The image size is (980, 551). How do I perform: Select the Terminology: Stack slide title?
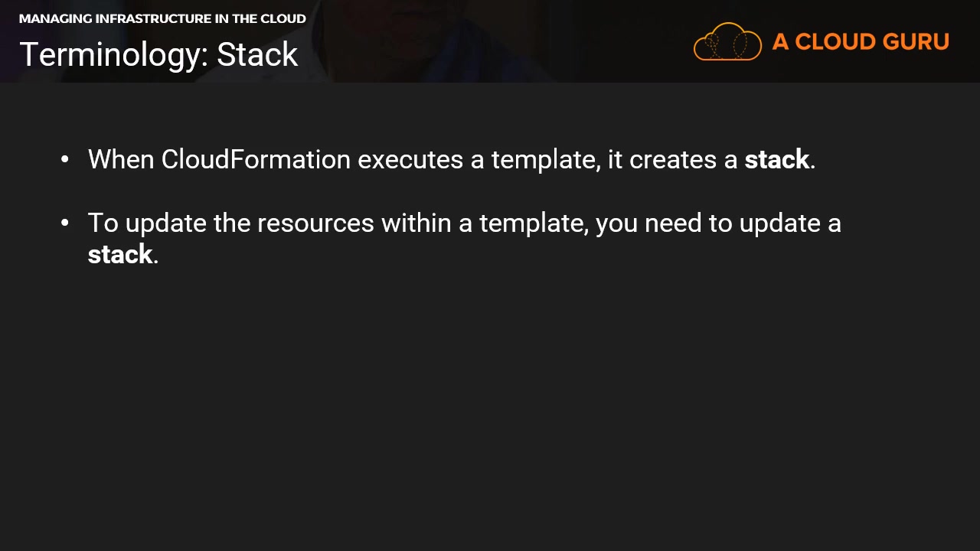click(158, 54)
